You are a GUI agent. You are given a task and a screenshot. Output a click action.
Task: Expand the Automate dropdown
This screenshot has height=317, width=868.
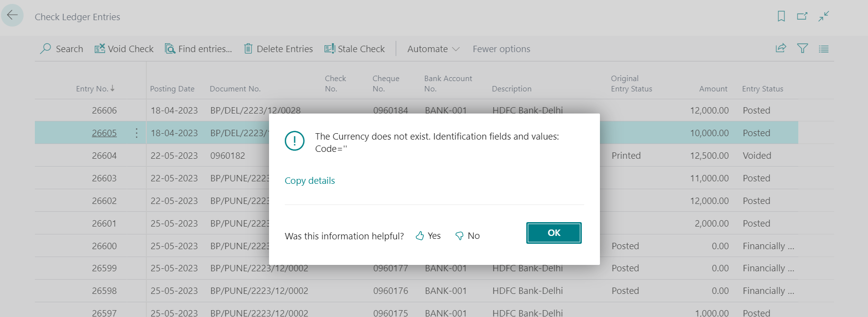point(432,49)
